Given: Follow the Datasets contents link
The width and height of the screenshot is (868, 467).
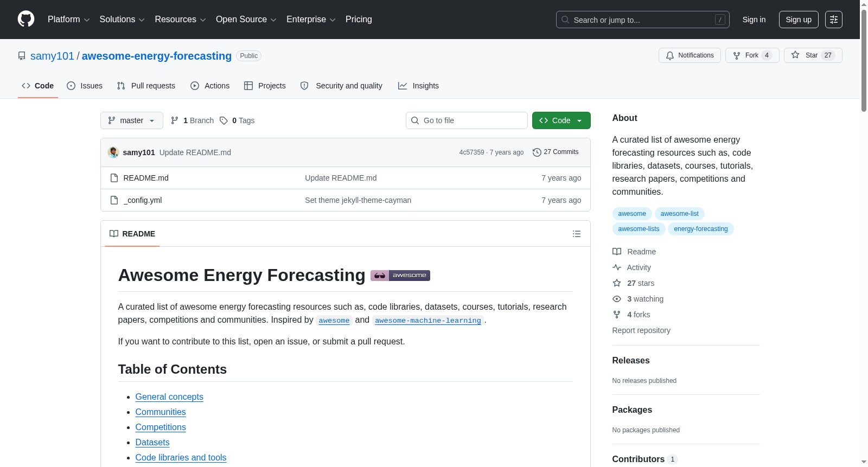Looking at the screenshot, I should click(152, 443).
